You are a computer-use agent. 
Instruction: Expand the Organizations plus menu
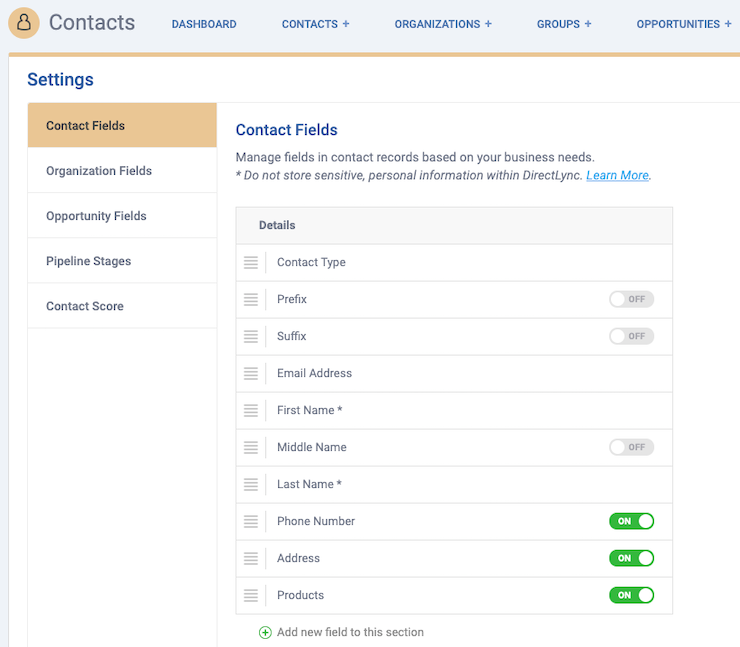[x=488, y=24]
